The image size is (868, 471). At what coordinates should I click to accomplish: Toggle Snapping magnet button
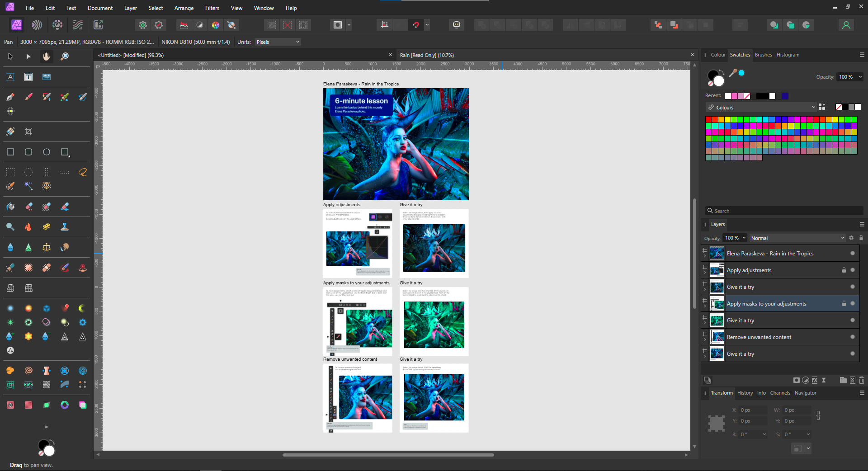[x=416, y=25]
